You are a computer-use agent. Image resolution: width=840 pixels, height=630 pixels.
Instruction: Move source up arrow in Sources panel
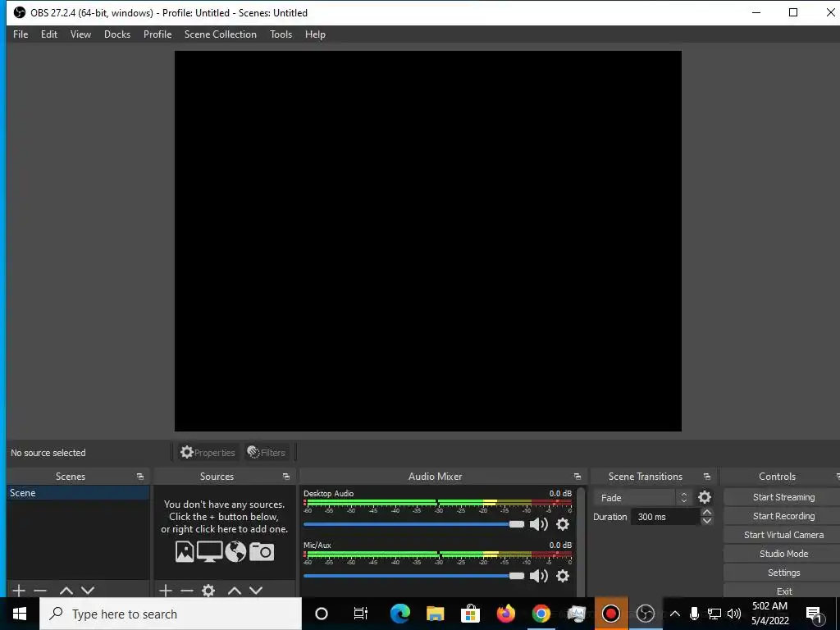click(x=235, y=591)
